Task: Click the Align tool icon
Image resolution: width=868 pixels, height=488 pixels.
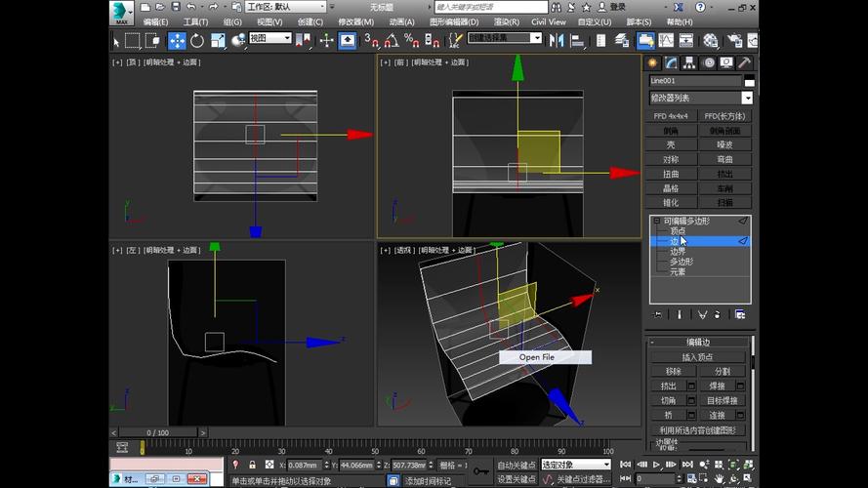Action: coord(577,41)
